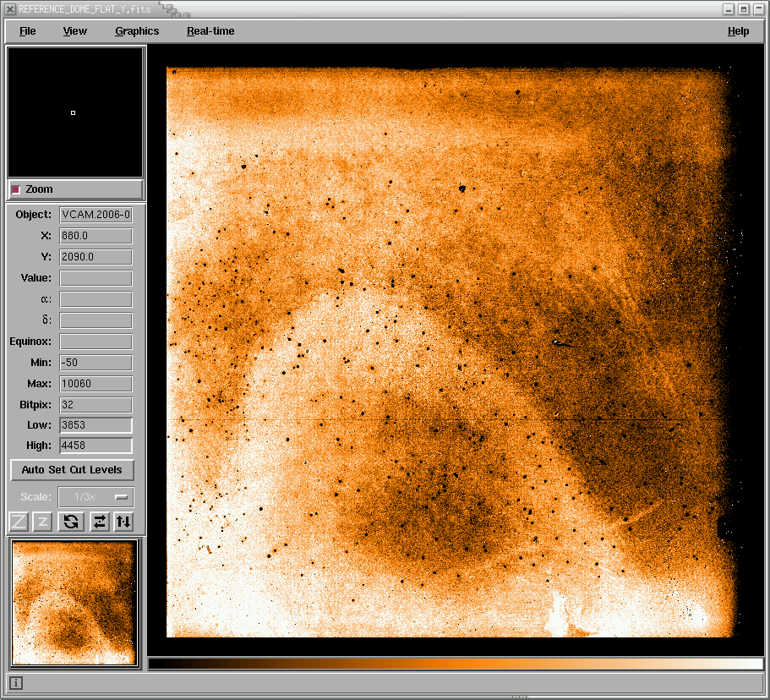
Task: Click the color ramp bar below image
Action: pos(456,664)
